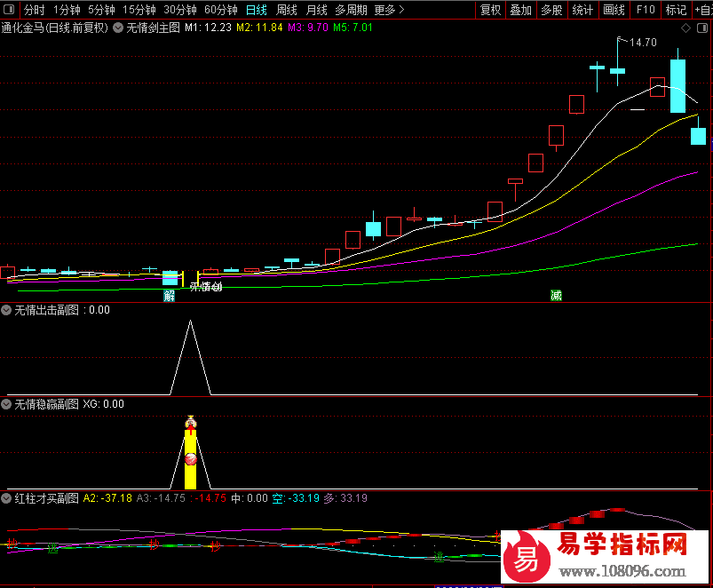Switch to 30分钟 period

tap(180, 10)
